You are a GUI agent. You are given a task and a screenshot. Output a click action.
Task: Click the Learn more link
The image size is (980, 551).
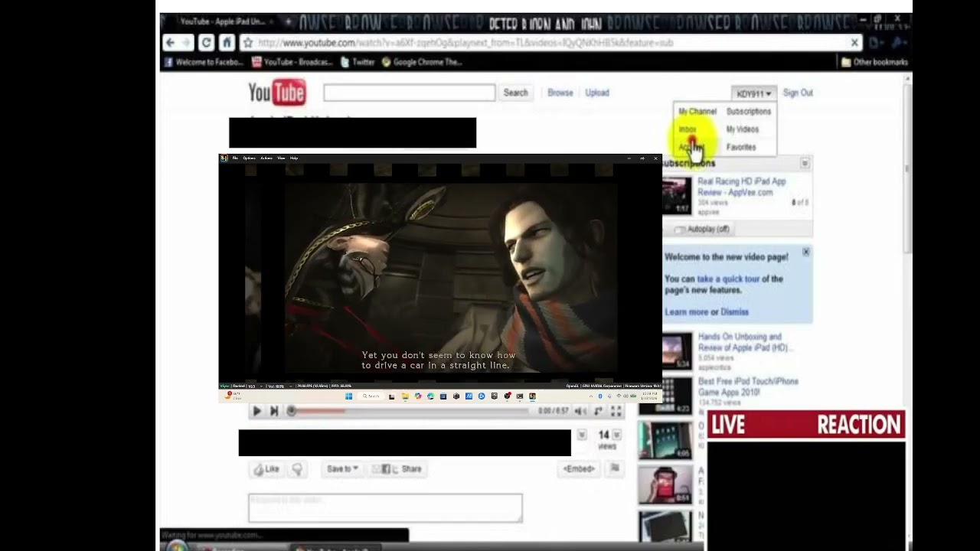tap(686, 312)
